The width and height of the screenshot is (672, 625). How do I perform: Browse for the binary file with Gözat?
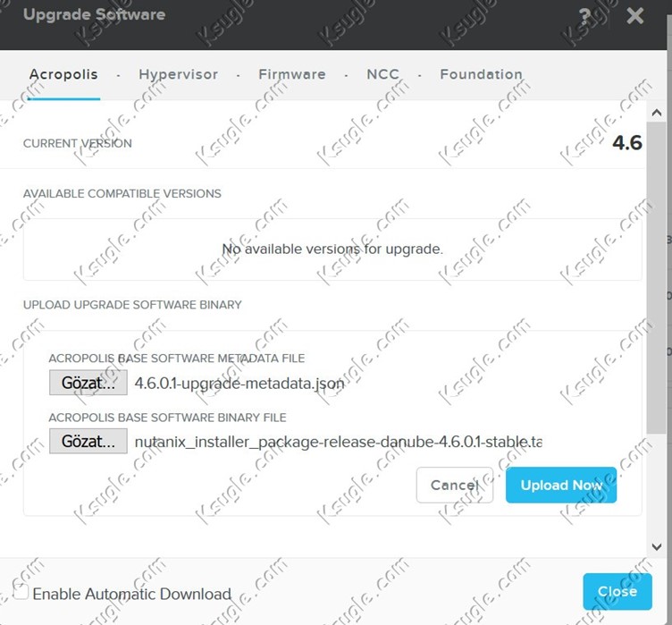[x=88, y=441]
